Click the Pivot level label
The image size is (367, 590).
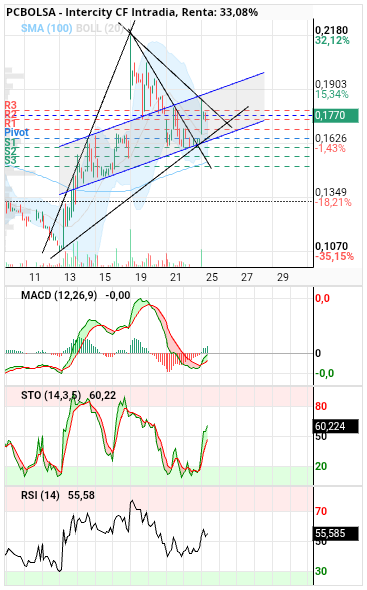(17, 132)
